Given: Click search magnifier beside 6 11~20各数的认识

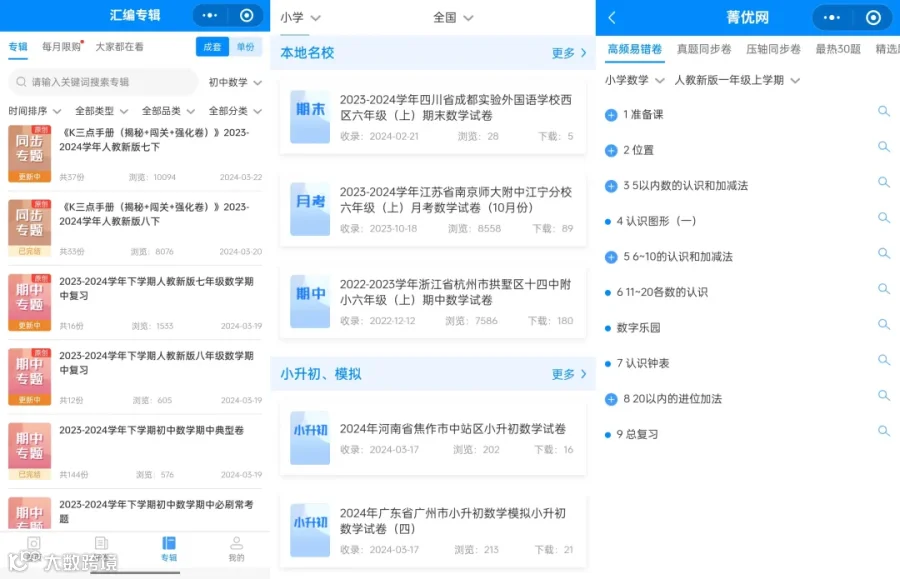Looking at the screenshot, I should [x=883, y=289].
